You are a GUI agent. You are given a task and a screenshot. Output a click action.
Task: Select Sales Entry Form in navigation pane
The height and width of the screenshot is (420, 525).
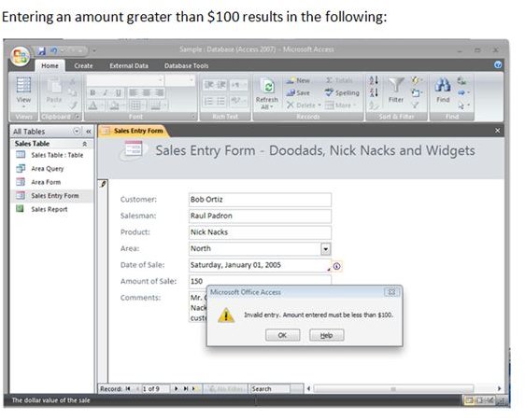tap(51, 196)
